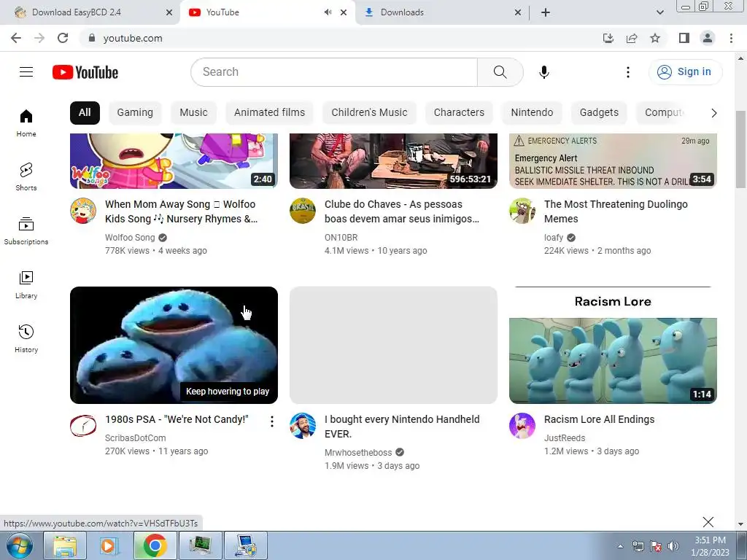Expand the tab search dropdown arrow

pos(659,12)
